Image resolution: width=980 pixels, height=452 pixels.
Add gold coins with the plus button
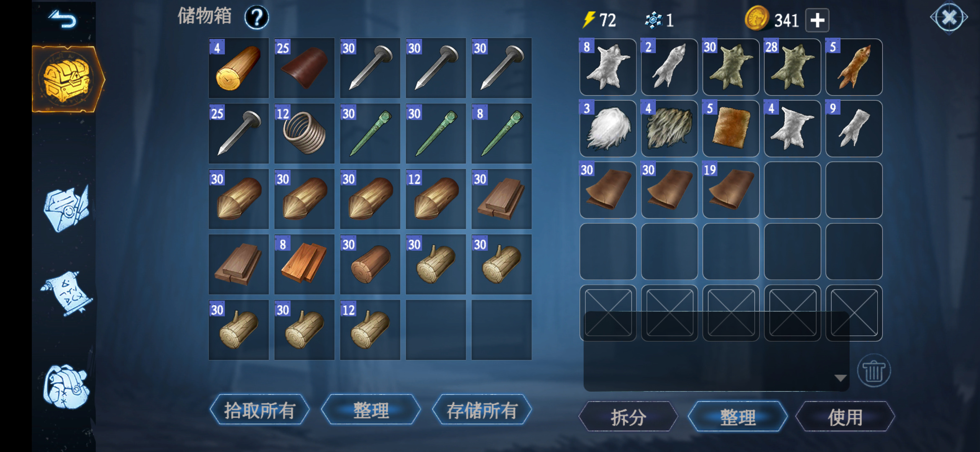click(x=817, y=20)
